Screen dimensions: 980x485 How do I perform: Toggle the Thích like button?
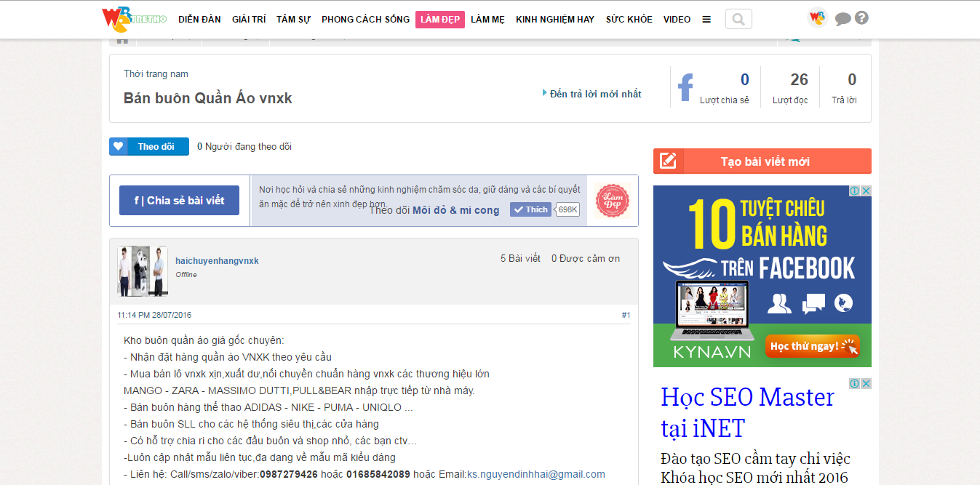click(x=530, y=209)
